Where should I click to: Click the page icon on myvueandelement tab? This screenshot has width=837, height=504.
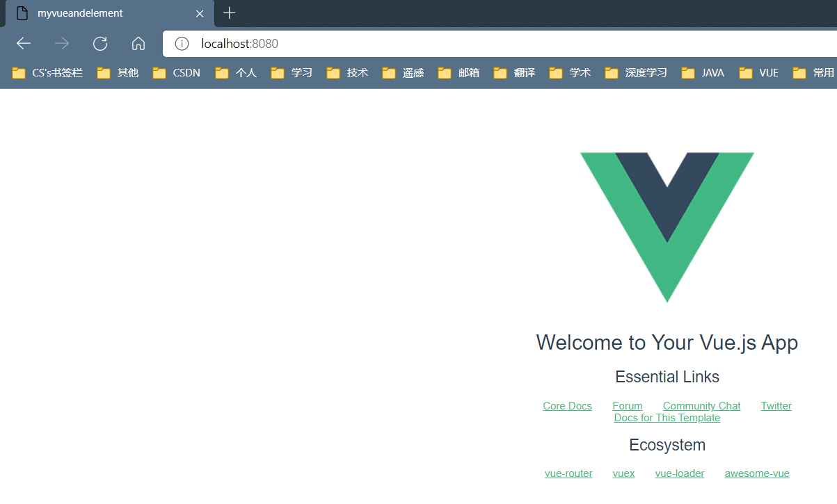(22, 13)
